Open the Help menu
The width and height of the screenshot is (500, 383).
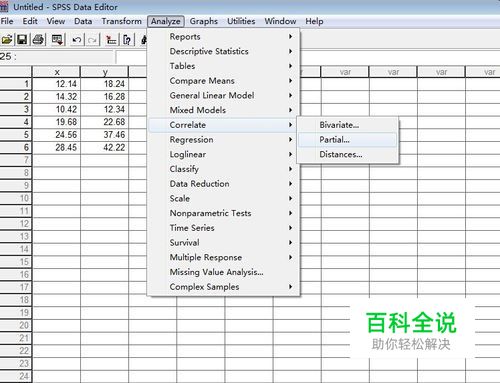coord(314,21)
